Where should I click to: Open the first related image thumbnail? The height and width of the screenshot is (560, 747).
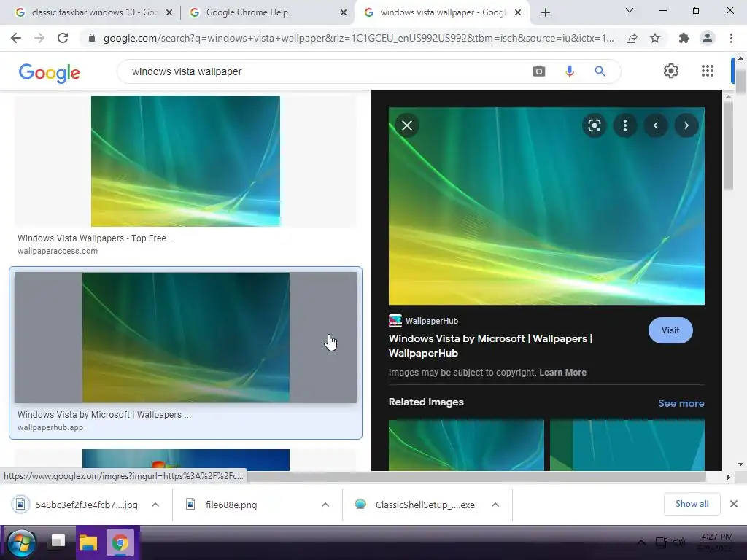coord(466,445)
